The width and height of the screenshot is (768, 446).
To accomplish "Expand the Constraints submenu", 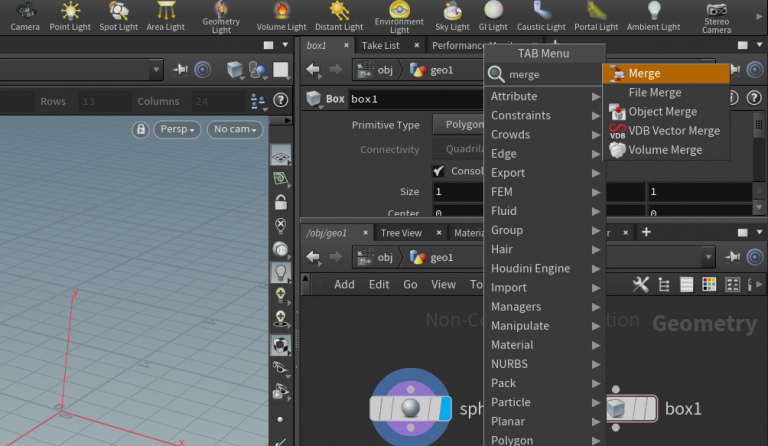I will (x=545, y=116).
